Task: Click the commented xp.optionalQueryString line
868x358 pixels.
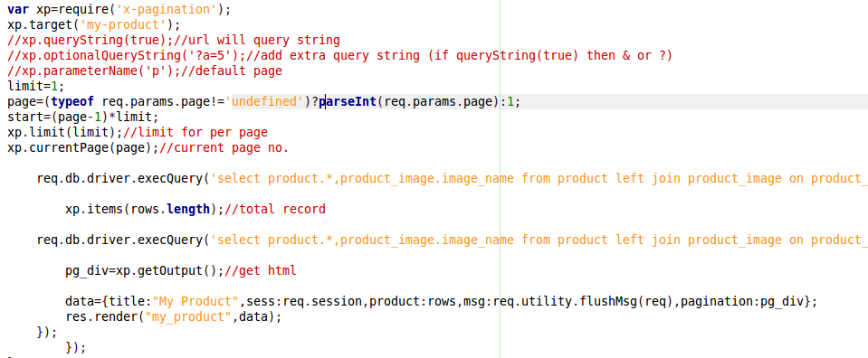Action: point(339,55)
